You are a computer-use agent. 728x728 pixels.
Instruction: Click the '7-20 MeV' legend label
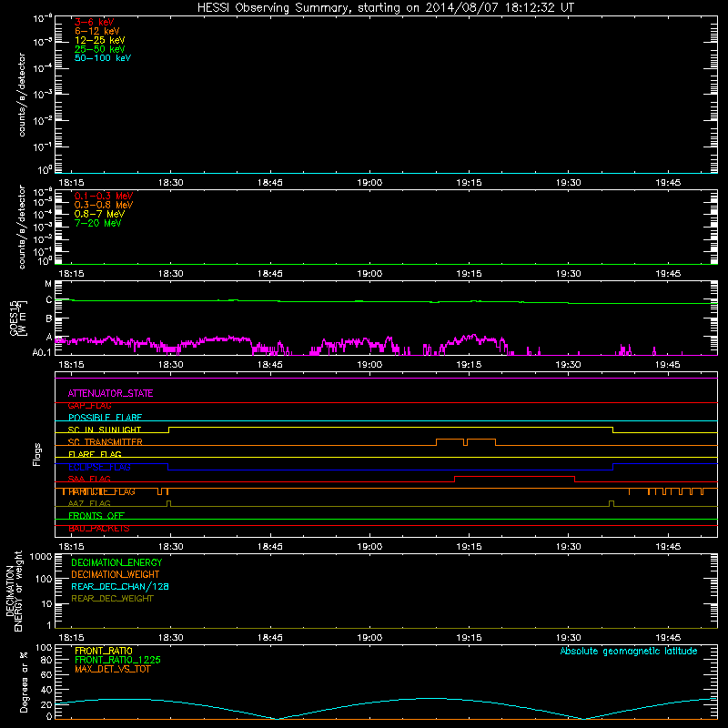click(98, 223)
